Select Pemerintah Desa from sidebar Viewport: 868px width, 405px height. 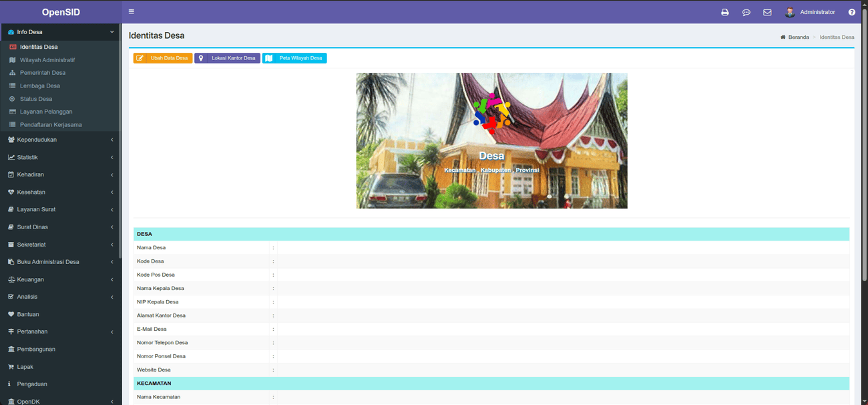pos(42,73)
